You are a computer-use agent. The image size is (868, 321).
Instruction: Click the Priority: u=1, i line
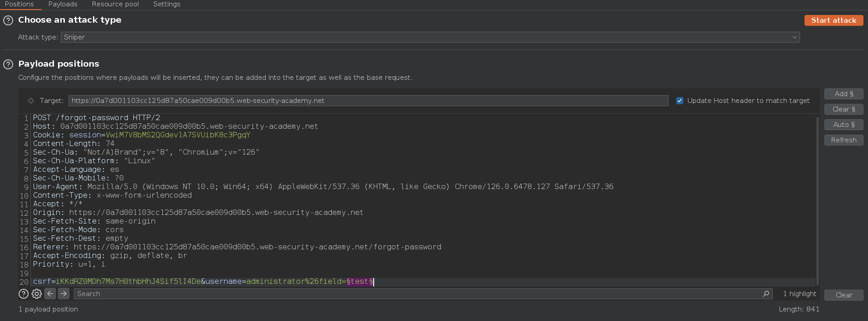coord(69,264)
